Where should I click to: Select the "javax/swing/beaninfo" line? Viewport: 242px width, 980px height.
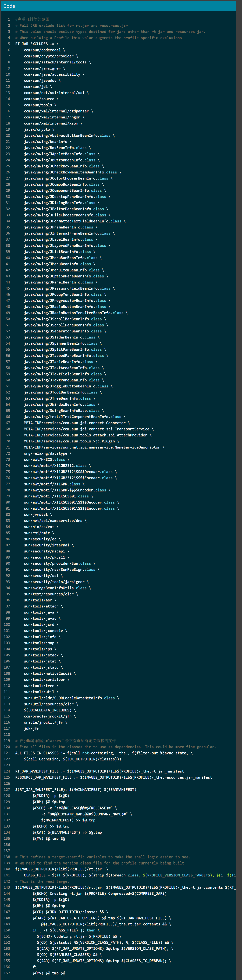coord(48,141)
